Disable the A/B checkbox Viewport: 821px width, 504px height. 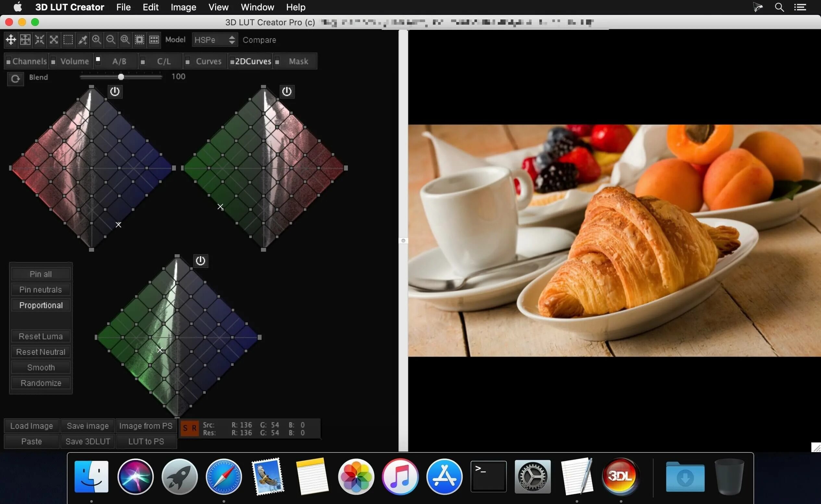tap(98, 60)
